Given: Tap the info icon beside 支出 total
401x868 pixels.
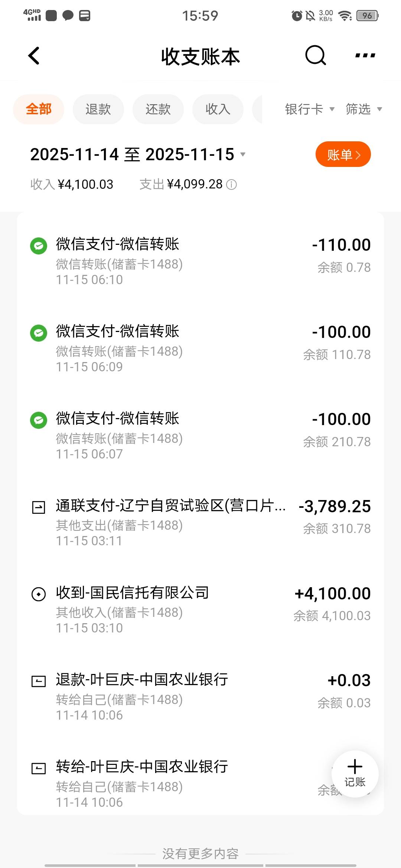Looking at the screenshot, I should (232, 184).
